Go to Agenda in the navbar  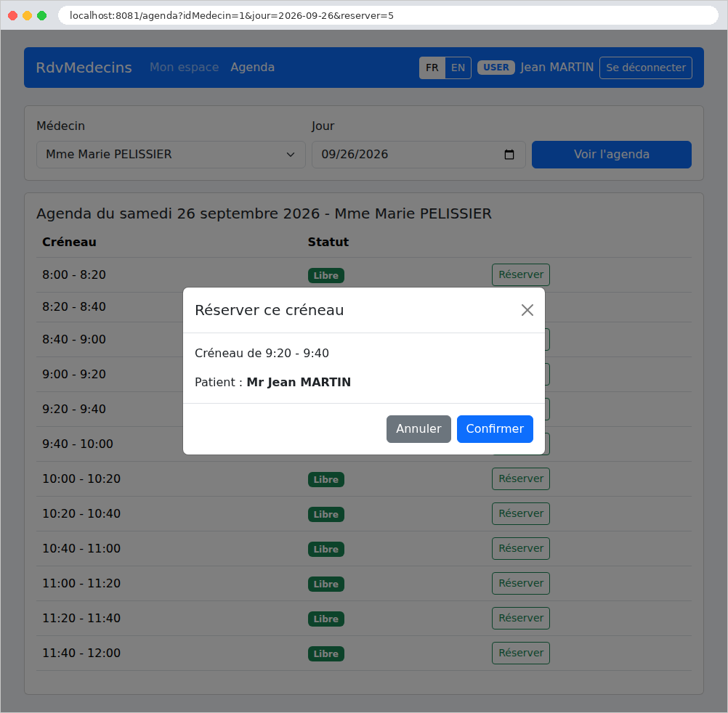point(253,68)
